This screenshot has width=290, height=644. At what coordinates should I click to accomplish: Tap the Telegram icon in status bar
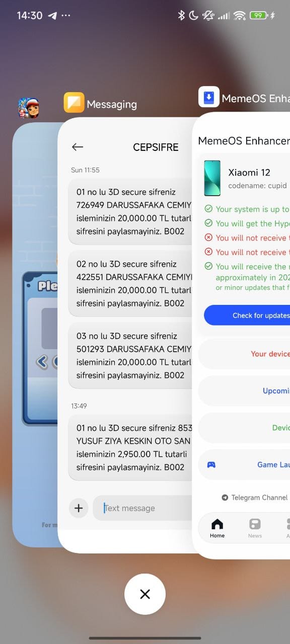52,16
